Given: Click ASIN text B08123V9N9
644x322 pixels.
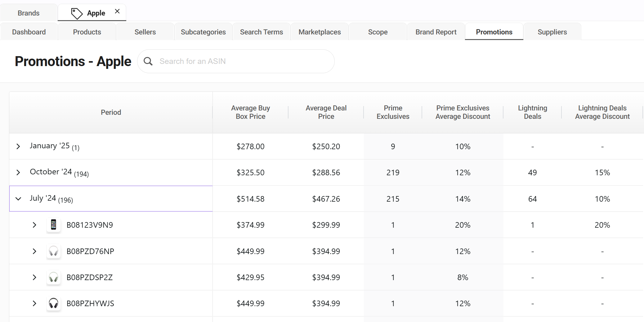Looking at the screenshot, I should click(x=90, y=225).
